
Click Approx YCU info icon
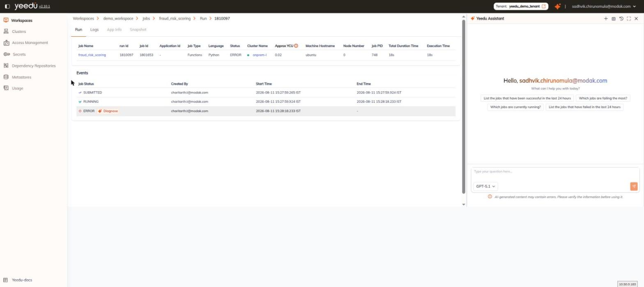[296, 46]
